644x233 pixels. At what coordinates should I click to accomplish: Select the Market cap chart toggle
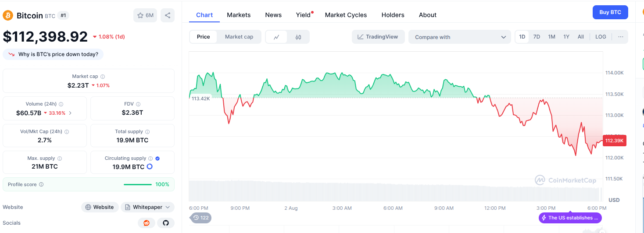239,37
